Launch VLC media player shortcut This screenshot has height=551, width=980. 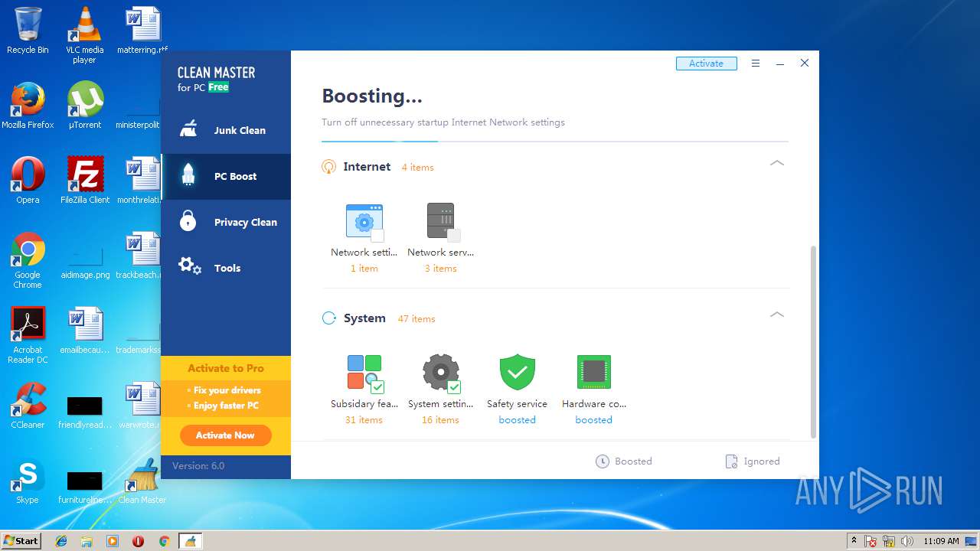coord(84,34)
